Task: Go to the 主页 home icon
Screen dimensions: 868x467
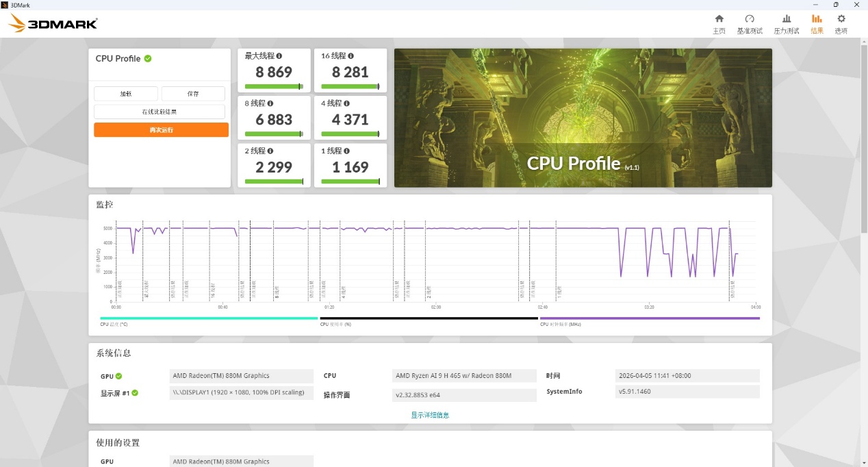Action: (x=719, y=18)
